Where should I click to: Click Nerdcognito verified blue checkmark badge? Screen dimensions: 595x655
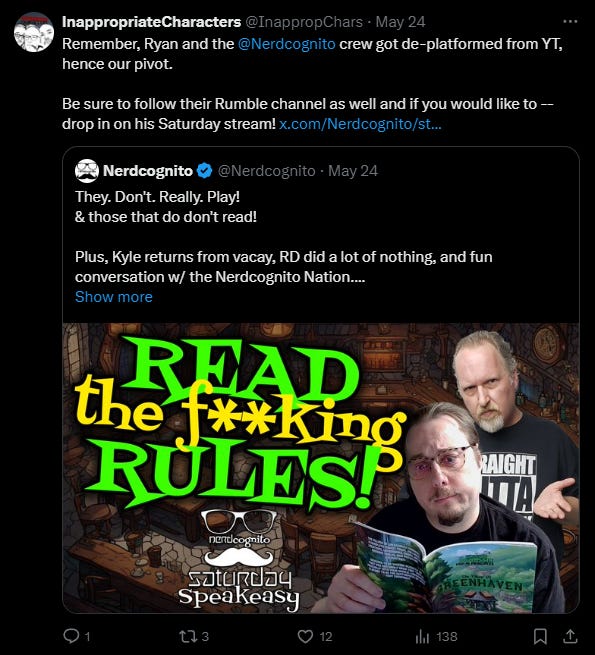pos(204,171)
